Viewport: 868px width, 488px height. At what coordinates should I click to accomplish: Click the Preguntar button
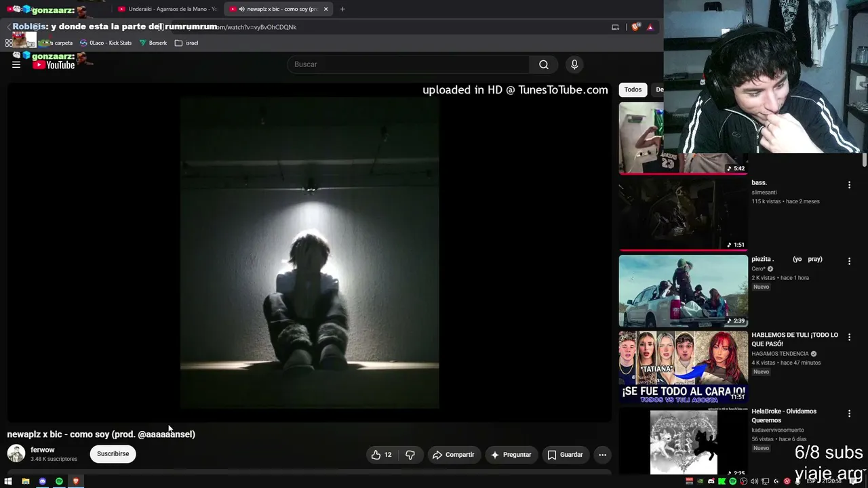511,455
